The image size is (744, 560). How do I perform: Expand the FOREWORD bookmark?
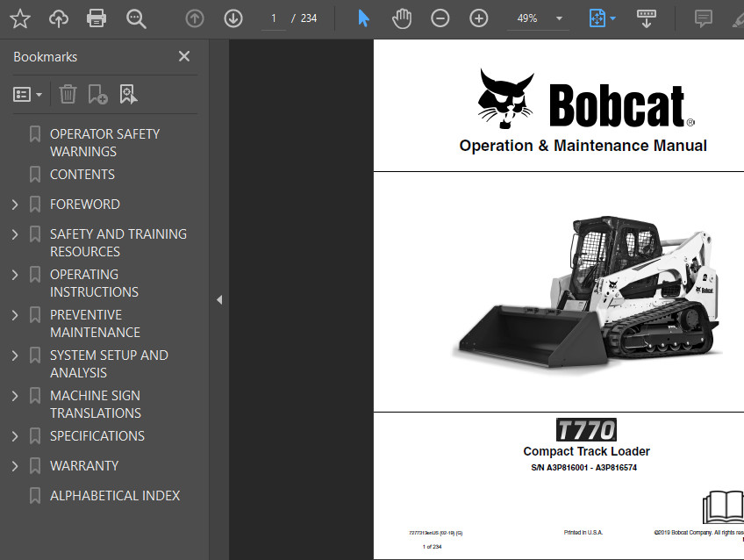click(15, 205)
